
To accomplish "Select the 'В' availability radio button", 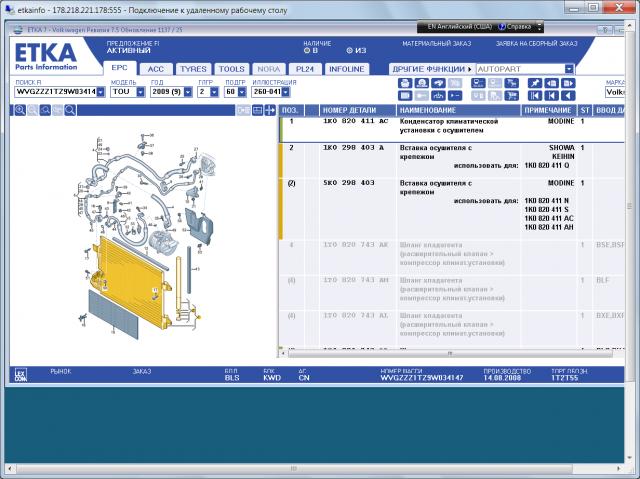I will 307,51.
